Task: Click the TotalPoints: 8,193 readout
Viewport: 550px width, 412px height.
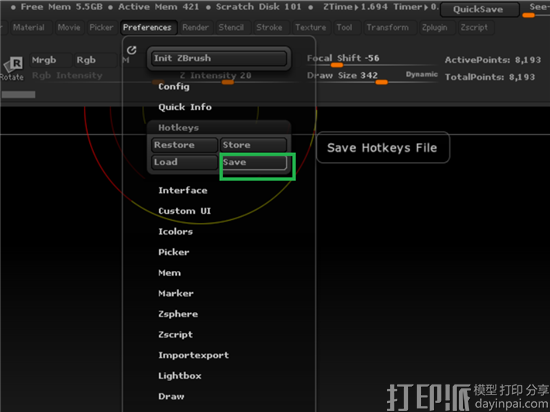Action: (x=490, y=77)
